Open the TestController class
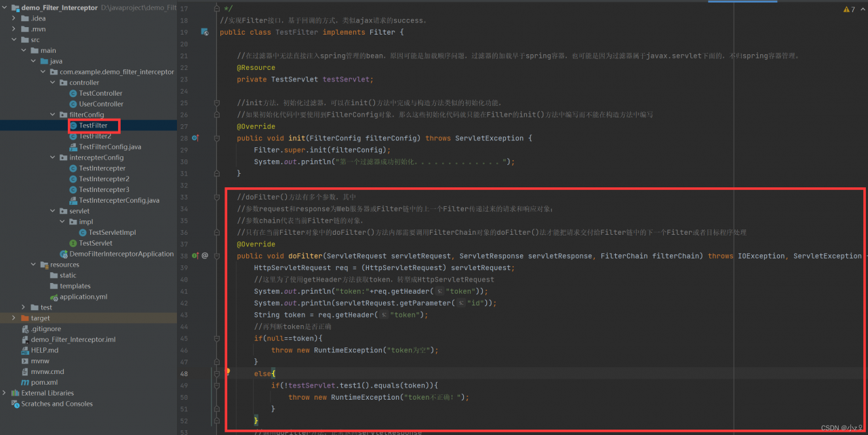The width and height of the screenshot is (868, 435). tap(100, 93)
